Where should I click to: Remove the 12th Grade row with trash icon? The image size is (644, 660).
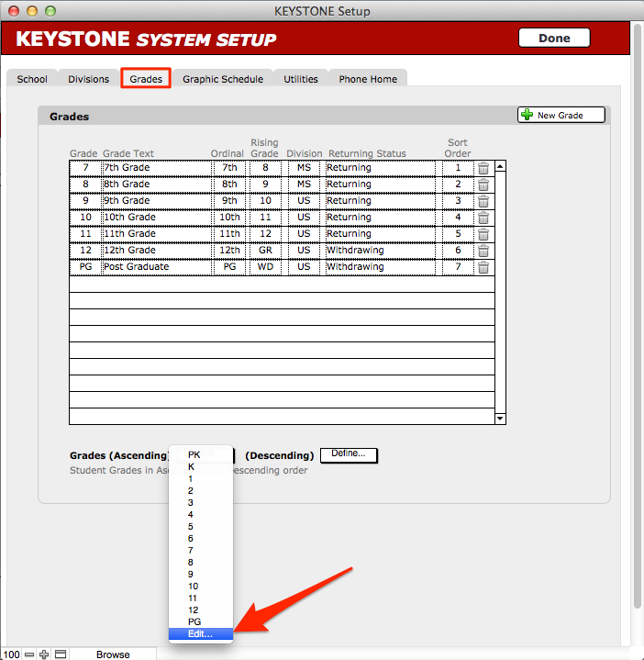click(x=483, y=251)
